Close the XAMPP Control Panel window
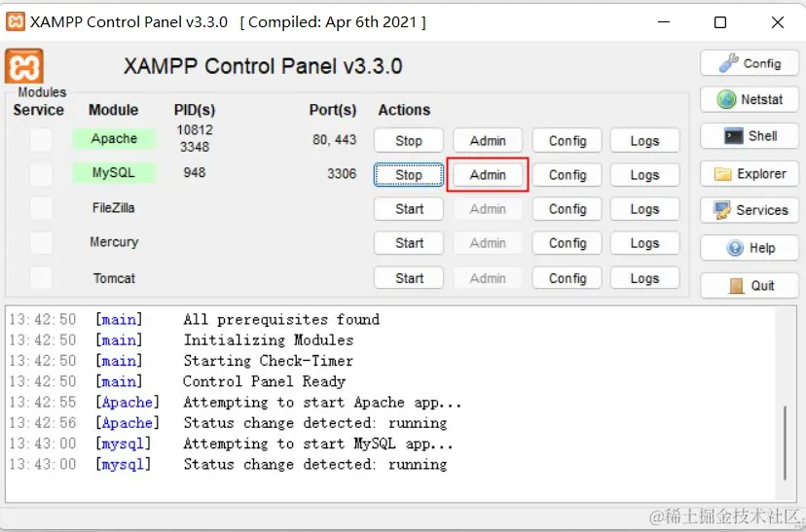This screenshot has height=532, width=806. click(777, 22)
